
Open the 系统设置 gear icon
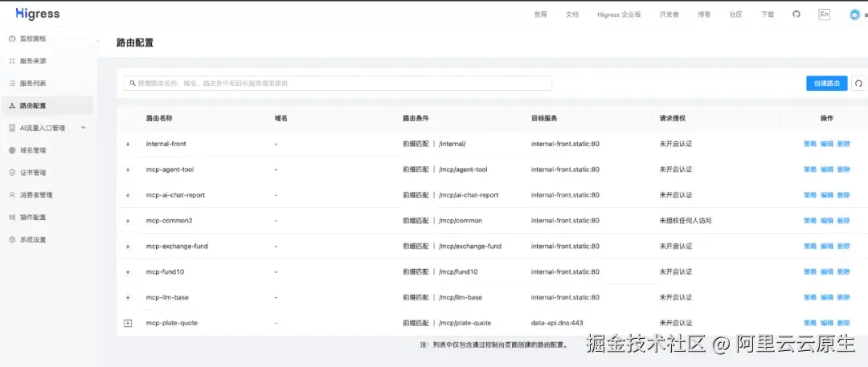click(12, 239)
